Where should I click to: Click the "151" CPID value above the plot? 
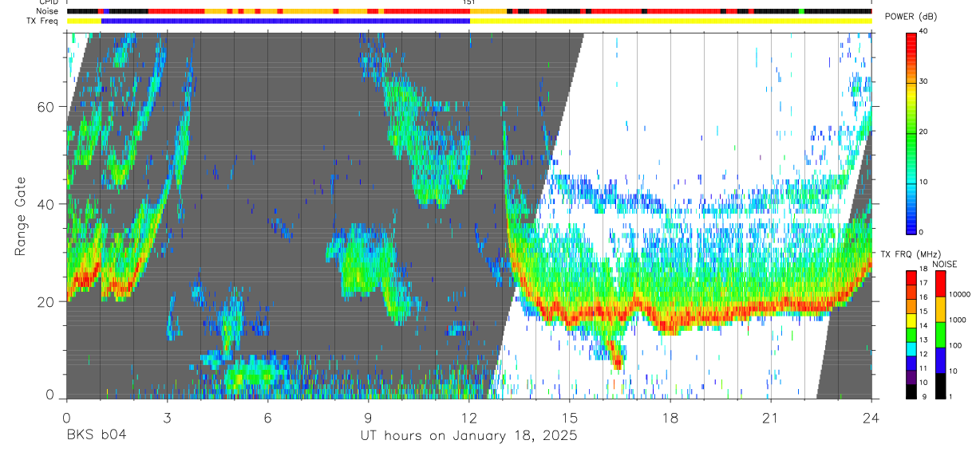[x=469, y=2]
